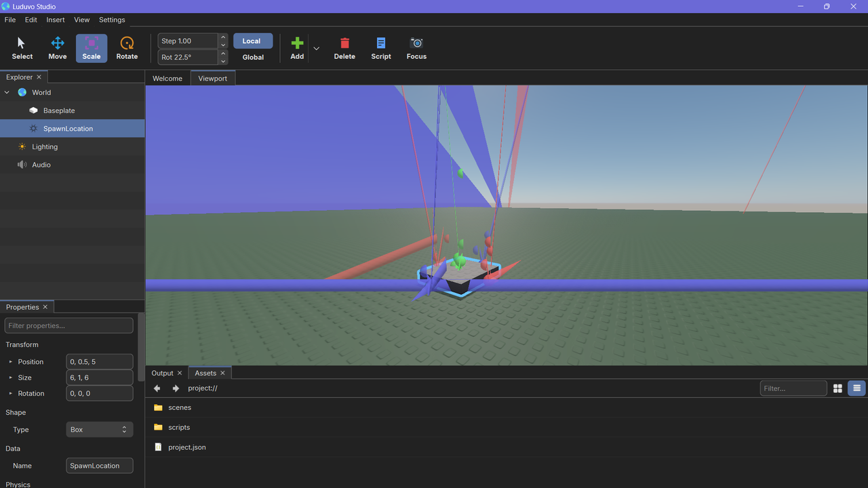
Task: Open the Script tool
Action: (381, 49)
